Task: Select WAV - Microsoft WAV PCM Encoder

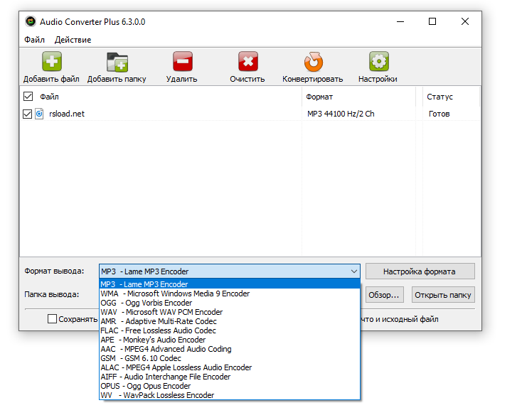Action: pyautogui.click(x=230, y=312)
